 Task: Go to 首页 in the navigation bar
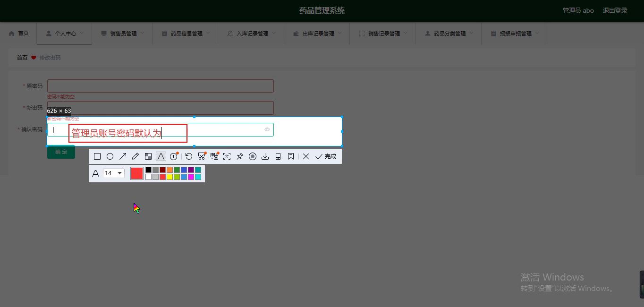click(x=19, y=34)
